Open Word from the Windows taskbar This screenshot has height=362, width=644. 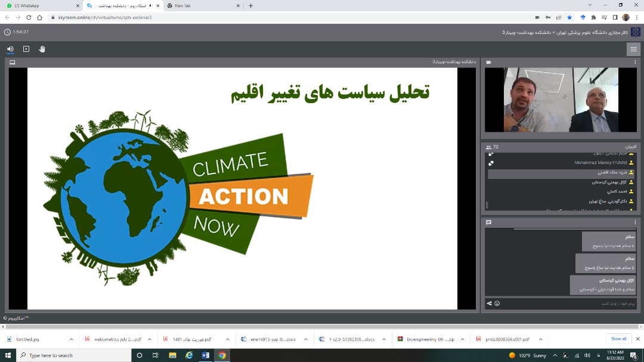[206, 355]
